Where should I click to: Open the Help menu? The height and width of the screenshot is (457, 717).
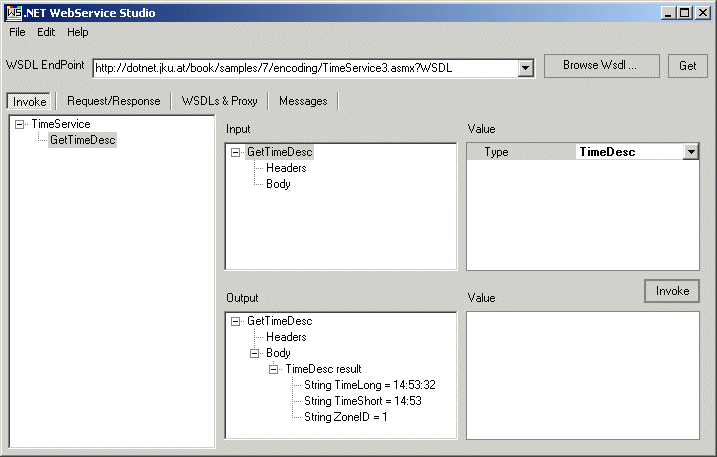[78, 32]
